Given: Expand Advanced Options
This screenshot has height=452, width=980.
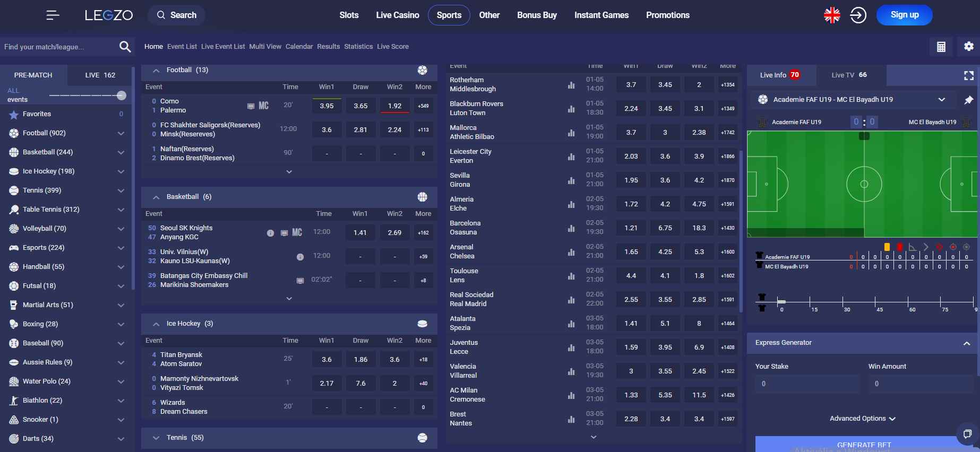Looking at the screenshot, I should tap(863, 419).
